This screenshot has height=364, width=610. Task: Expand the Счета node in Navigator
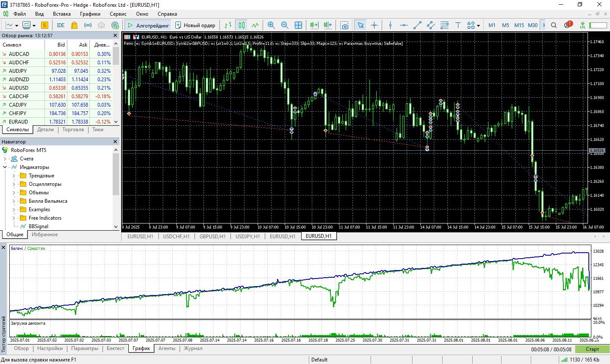(x=5, y=159)
